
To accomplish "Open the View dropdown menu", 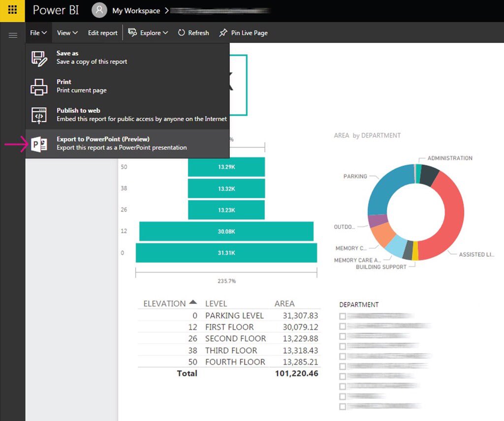I will pos(67,33).
